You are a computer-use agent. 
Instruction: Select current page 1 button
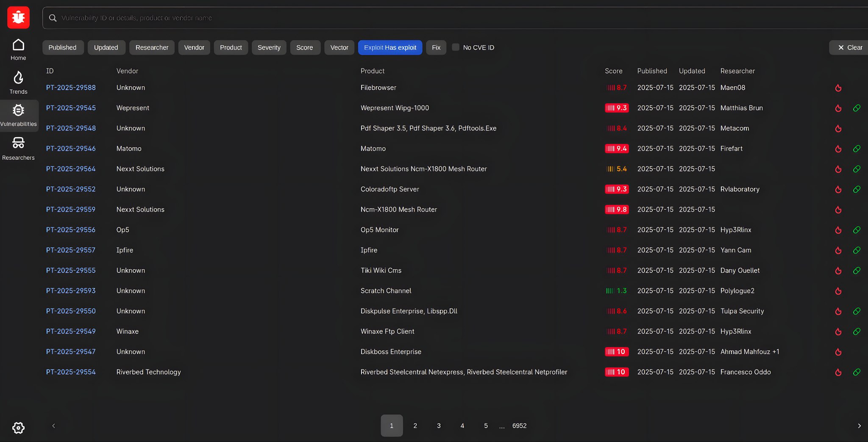click(x=392, y=425)
